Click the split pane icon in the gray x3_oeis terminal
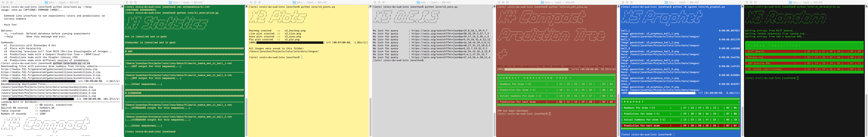This screenshot has width=868, height=137. (x=494, y=6)
